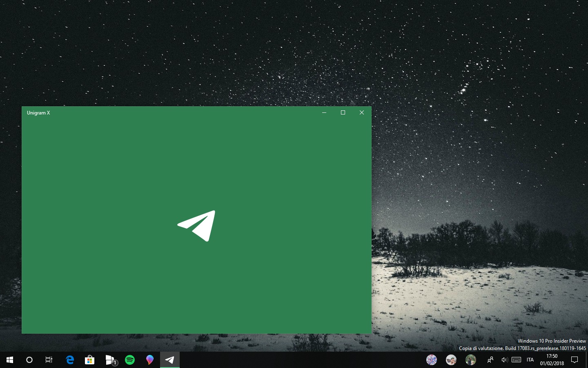Maximize the Unigram X window

[x=343, y=113]
